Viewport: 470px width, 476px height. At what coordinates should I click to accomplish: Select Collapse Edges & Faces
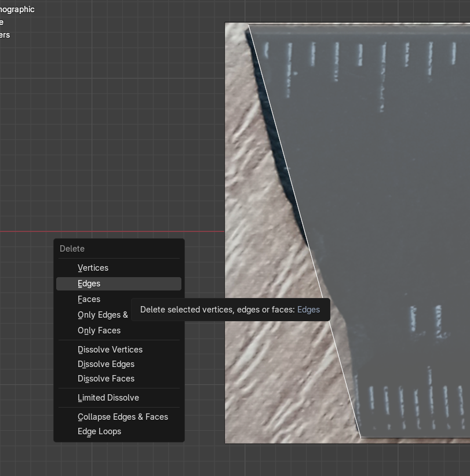(x=123, y=417)
